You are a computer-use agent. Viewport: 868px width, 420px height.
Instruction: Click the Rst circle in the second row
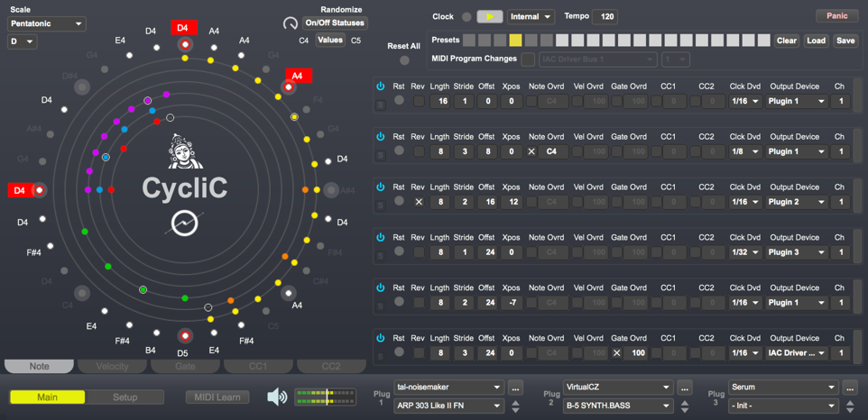tap(400, 151)
